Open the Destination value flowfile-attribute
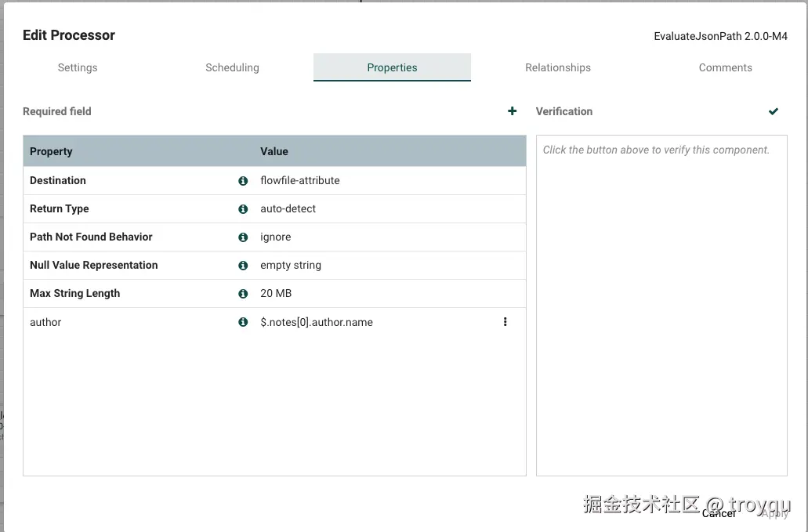This screenshot has height=532, width=808. 300,180
